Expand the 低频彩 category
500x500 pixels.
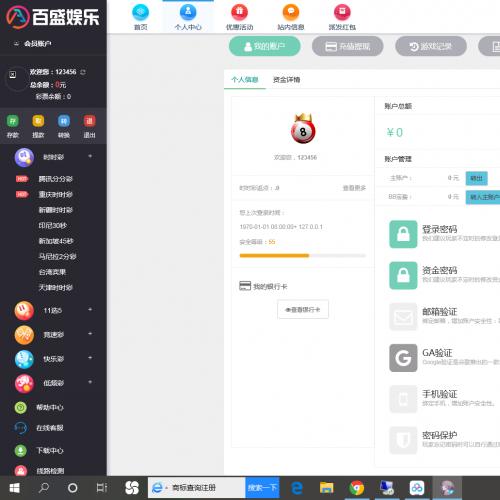(x=90, y=382)
